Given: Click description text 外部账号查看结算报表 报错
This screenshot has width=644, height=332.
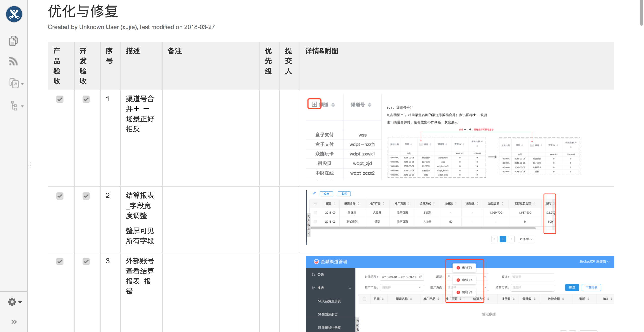Looking at the screenshot, I should pos(140,276).
